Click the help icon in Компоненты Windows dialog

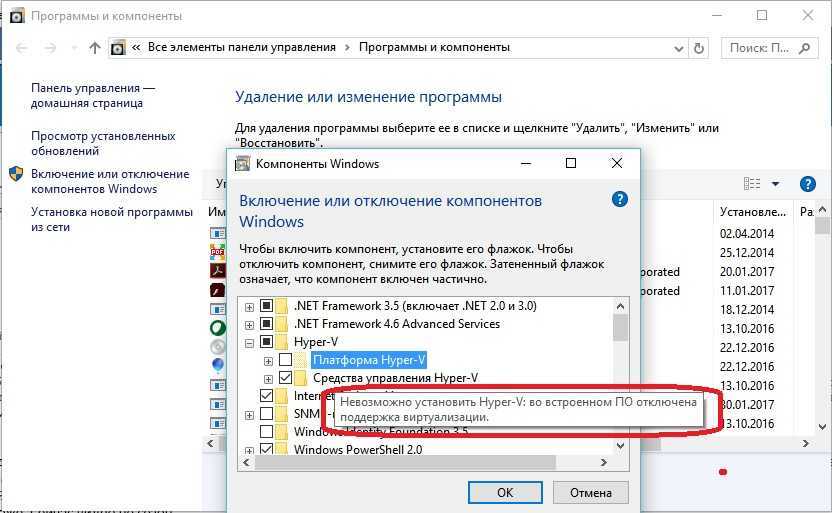620,200
